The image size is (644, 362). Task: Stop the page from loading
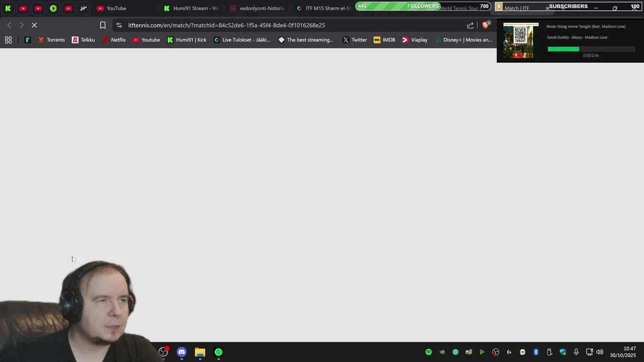point(34,25)
